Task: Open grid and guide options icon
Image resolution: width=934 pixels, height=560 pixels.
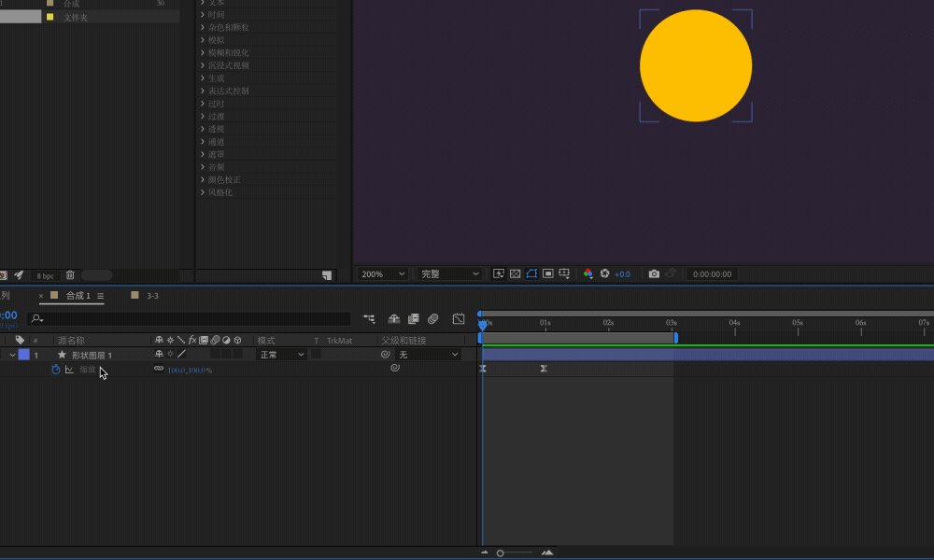Action: [x=564, y=273]
